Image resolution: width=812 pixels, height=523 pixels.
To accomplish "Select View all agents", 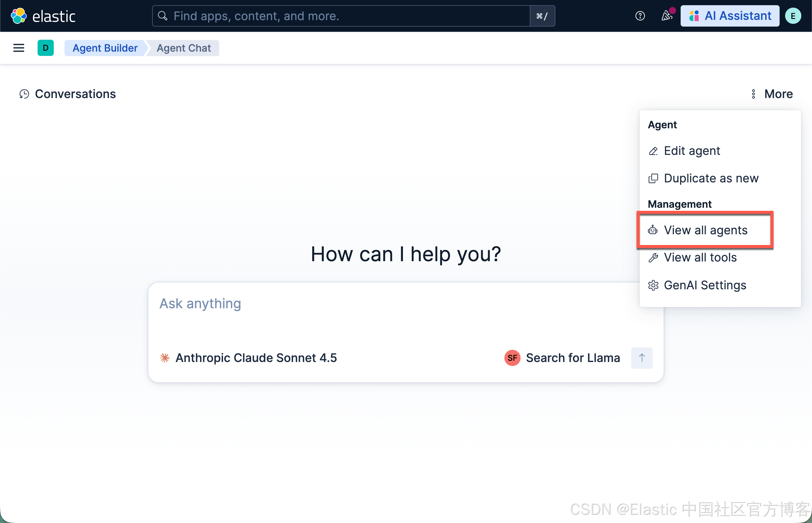I will pos(705,230).
